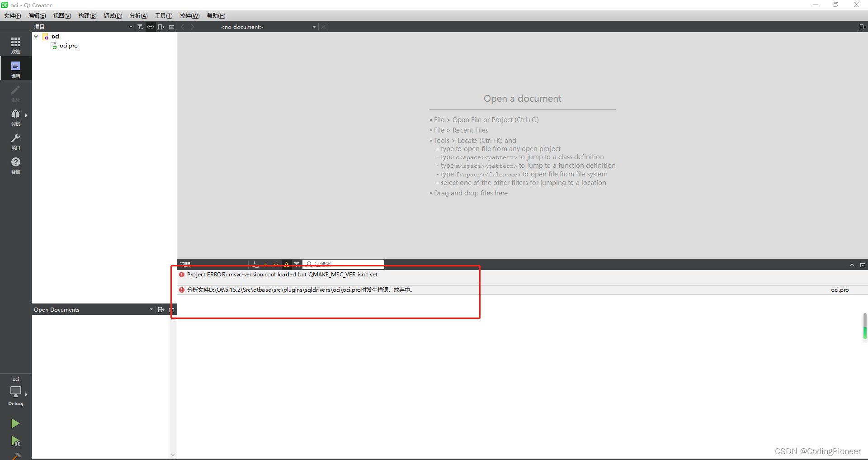Split the Open Documents panel

[x=161, y=309]
